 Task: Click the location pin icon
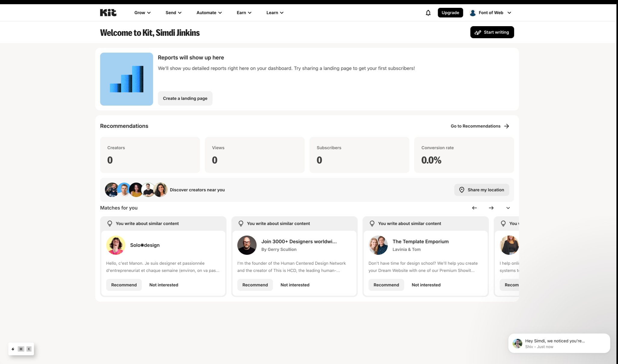click(462, 190)
